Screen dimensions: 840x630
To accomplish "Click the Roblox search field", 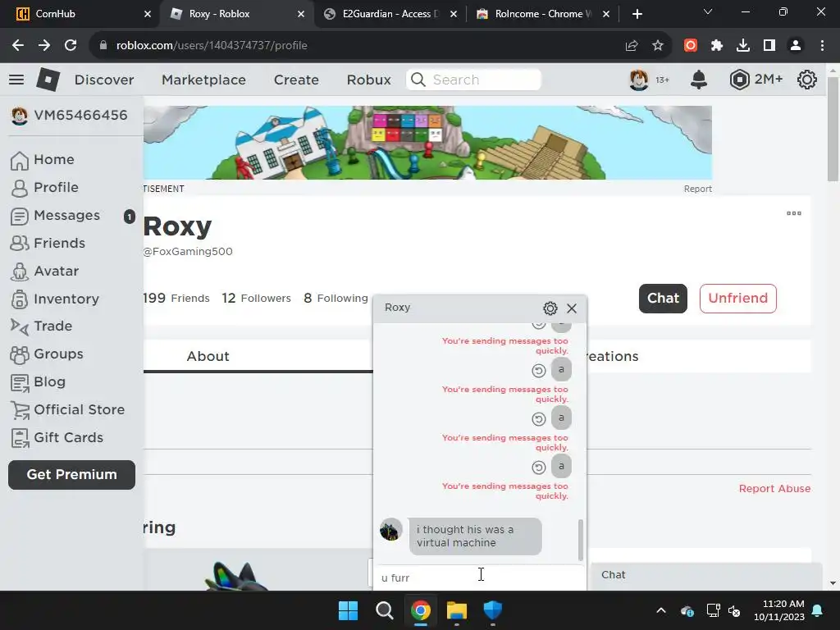I will 473,80.
